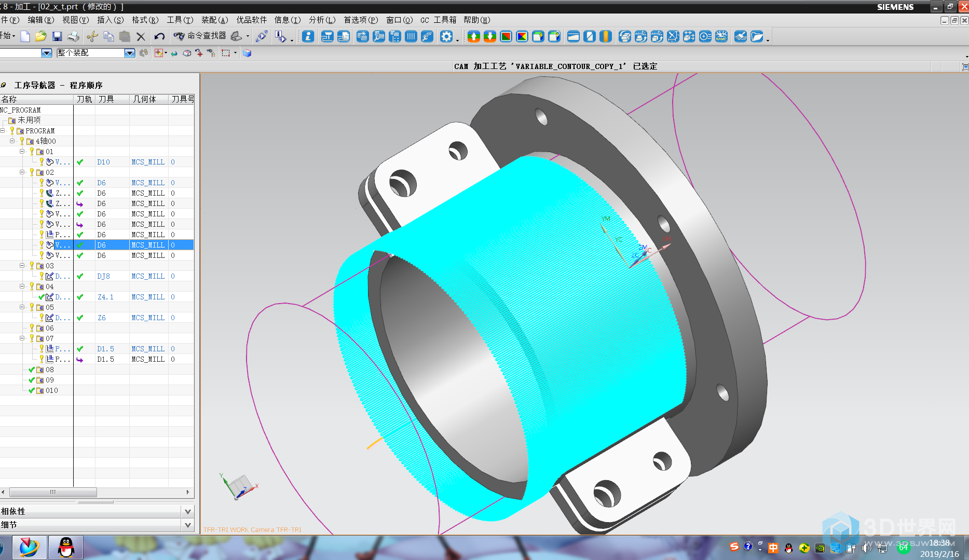
Task: Click the blue runner figure icon
Action: (x=427, y=36)
